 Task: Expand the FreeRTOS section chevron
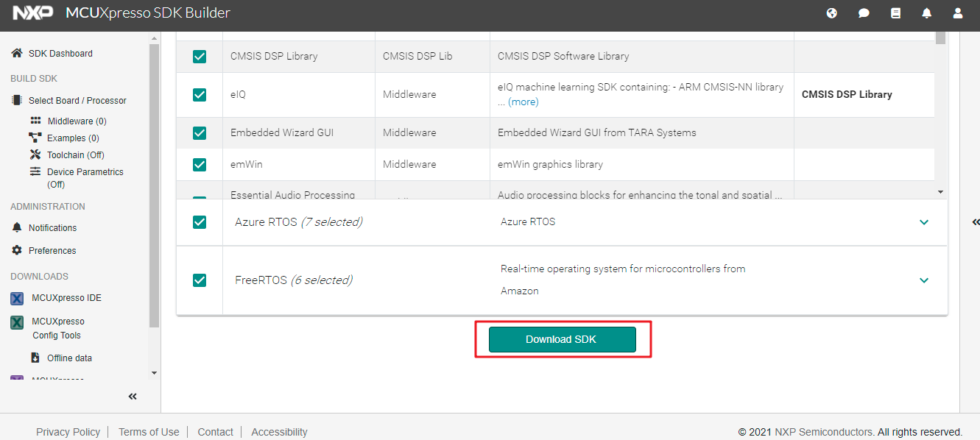924,280
